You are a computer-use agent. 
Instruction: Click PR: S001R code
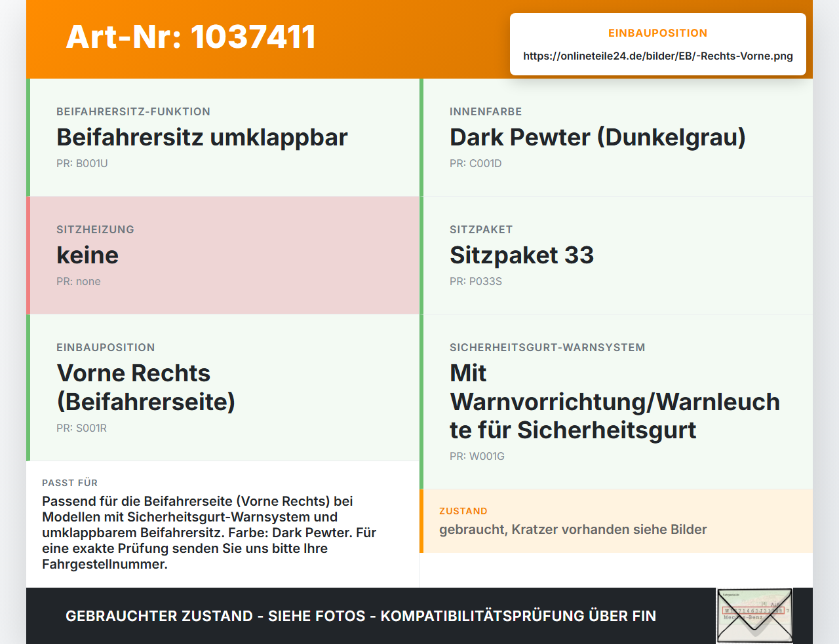click(x=81, y=428)
